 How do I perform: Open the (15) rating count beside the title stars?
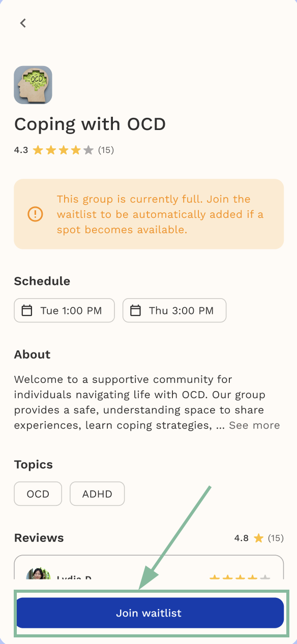106,150
